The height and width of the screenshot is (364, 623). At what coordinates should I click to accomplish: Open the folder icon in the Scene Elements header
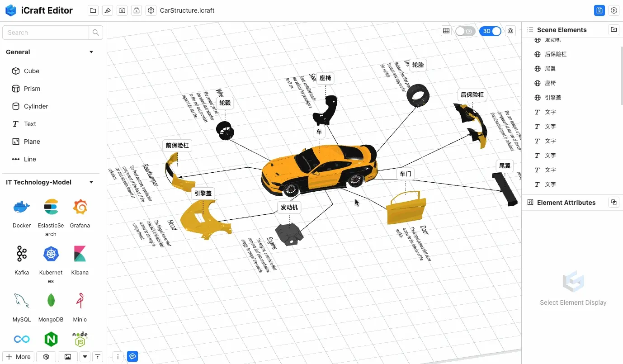click(614, 29)
